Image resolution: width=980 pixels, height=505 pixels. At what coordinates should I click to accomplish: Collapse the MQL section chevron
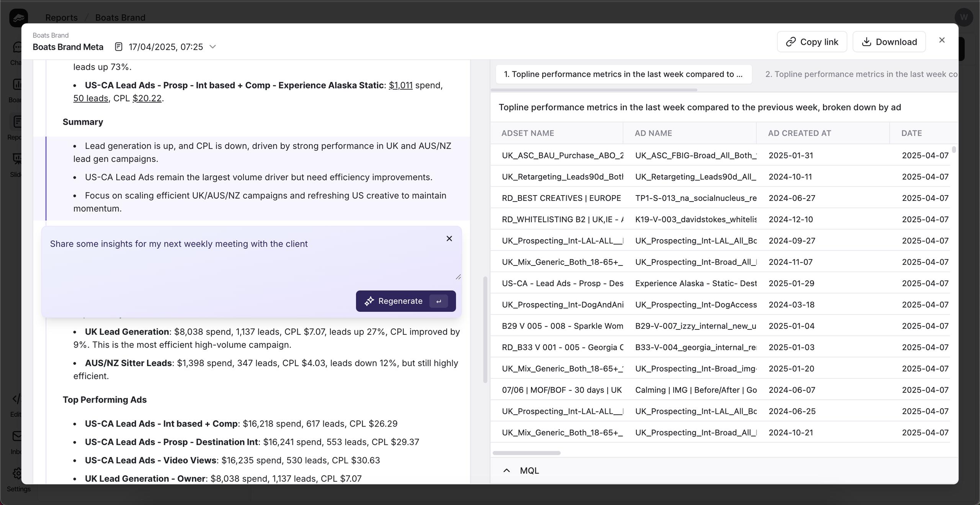(x=506, y=471)
